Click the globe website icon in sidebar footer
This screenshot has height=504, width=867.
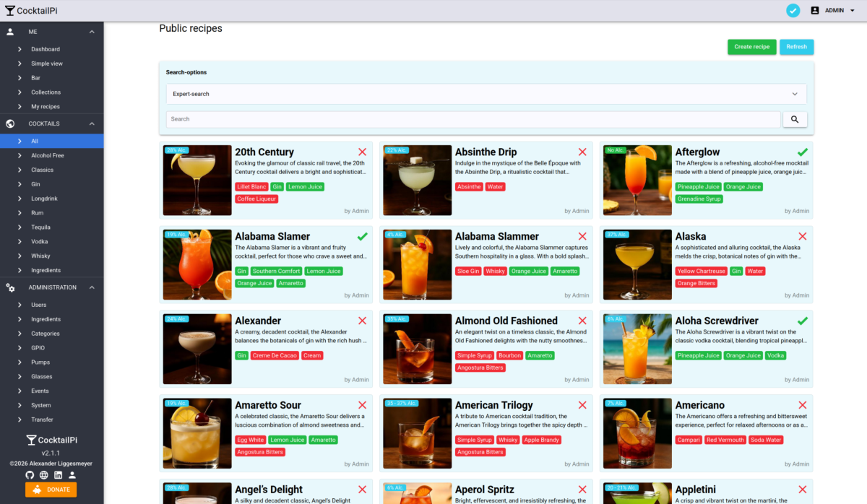(44, 475)
